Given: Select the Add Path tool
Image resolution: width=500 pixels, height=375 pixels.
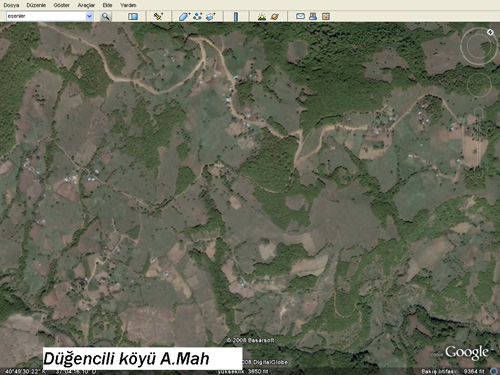Looking at the screenshot, I should [x=198, y=16].
